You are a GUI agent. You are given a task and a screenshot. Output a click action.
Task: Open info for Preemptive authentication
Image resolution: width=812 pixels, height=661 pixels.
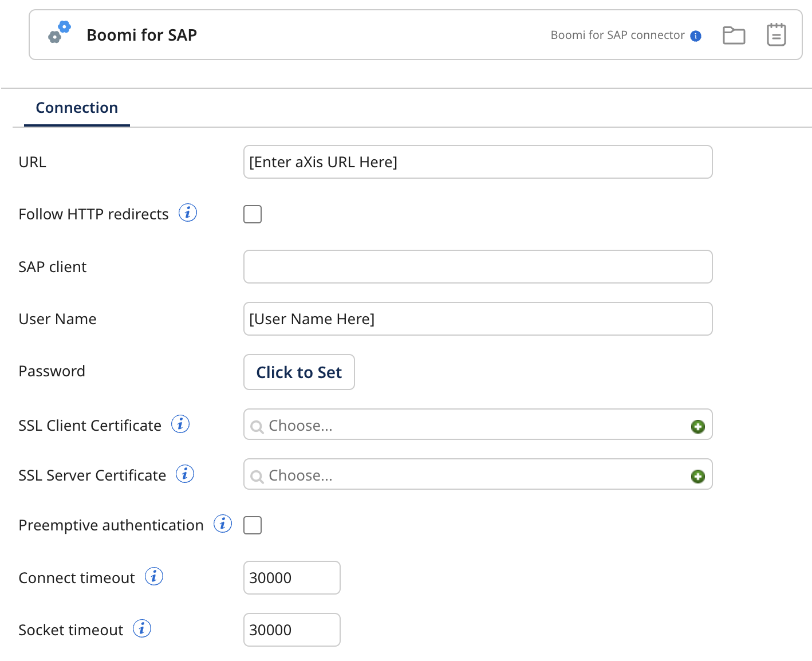point(223,524)
